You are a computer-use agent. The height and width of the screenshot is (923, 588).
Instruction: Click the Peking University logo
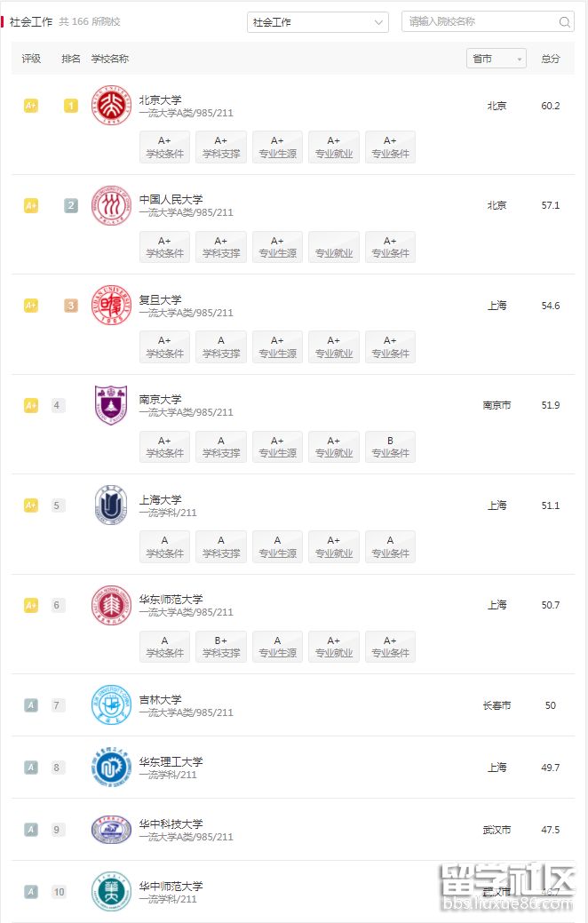click(x=111, y=106)
